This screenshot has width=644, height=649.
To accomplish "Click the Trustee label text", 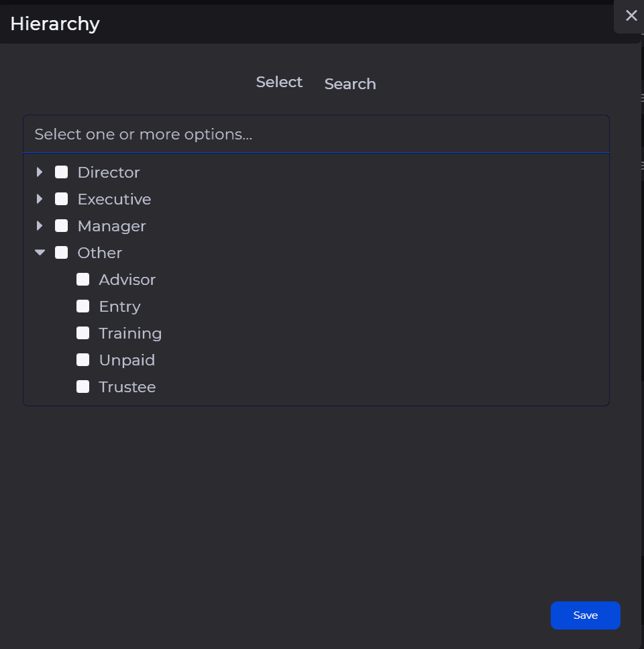I will (x=127, y=388).
